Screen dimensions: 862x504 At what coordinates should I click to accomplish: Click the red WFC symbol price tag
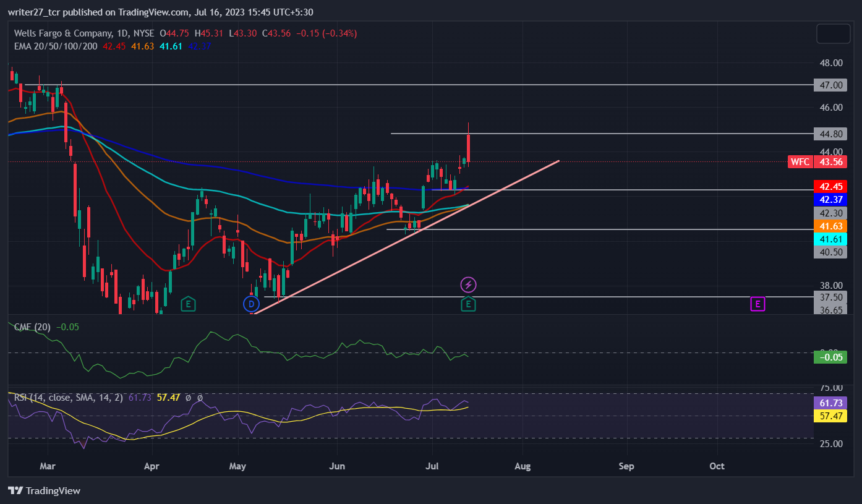pyautogui.click(x=799, y=162)
